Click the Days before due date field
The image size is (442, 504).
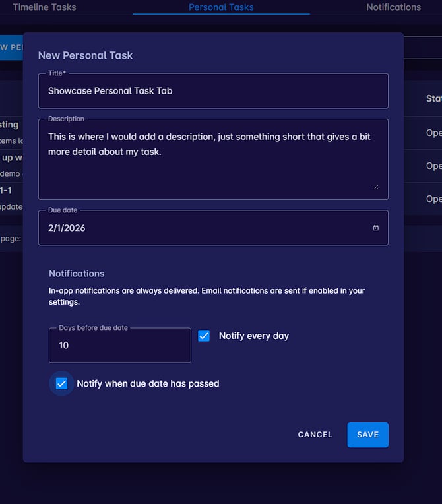tap(119, 345)
